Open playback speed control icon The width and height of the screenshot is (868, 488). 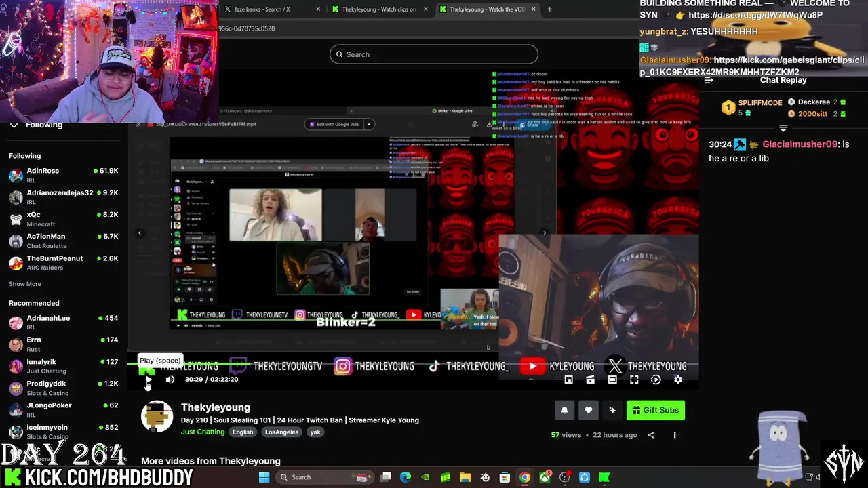pos(656,380)
